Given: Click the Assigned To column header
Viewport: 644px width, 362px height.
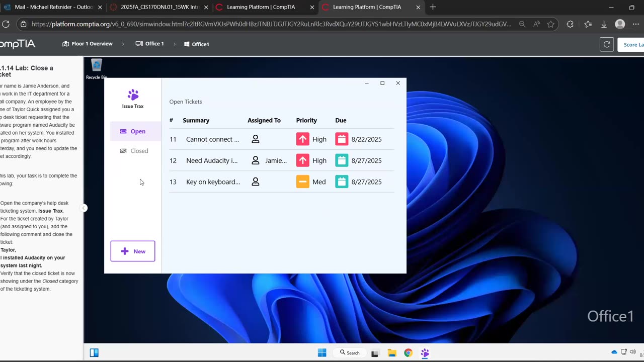Looking at the screenshot, I should pyautogui.click(x=264, y=120).
